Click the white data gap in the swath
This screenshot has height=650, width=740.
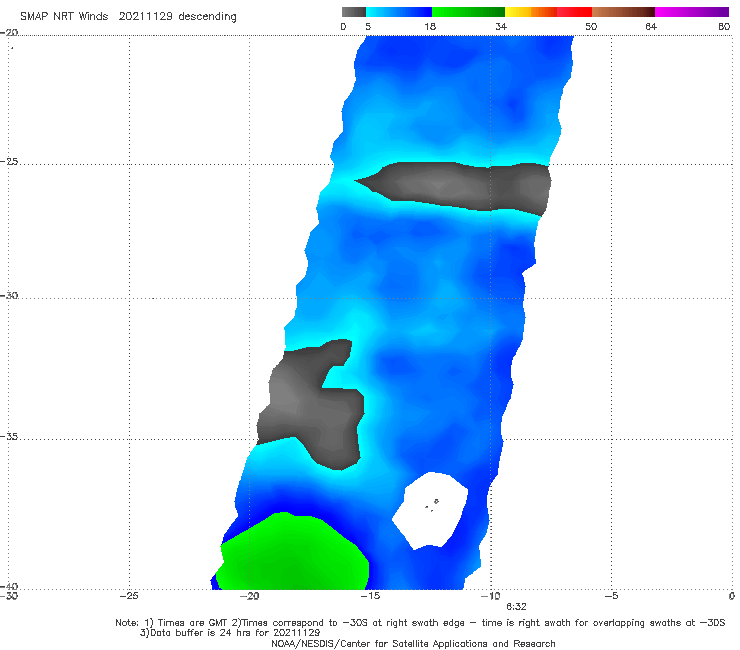430,511
